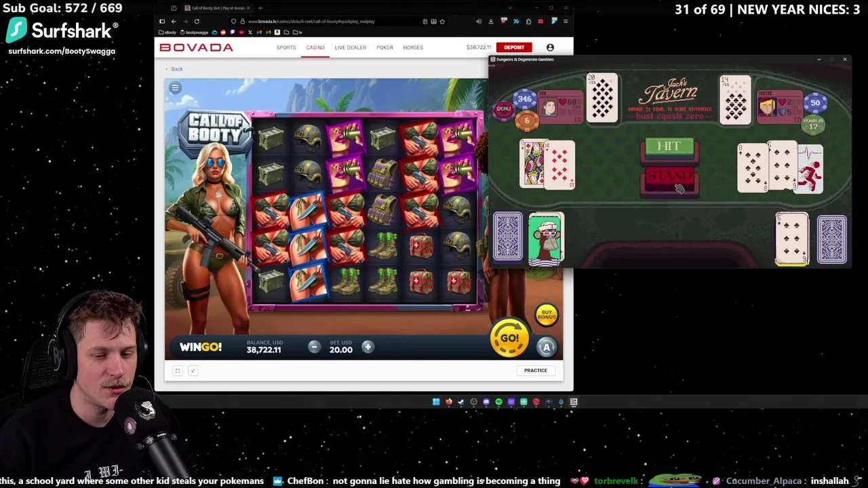Viewport: 868px width, 488px height.
Task: Click the Queen of diamonds card
Action: tap(532, 164)
